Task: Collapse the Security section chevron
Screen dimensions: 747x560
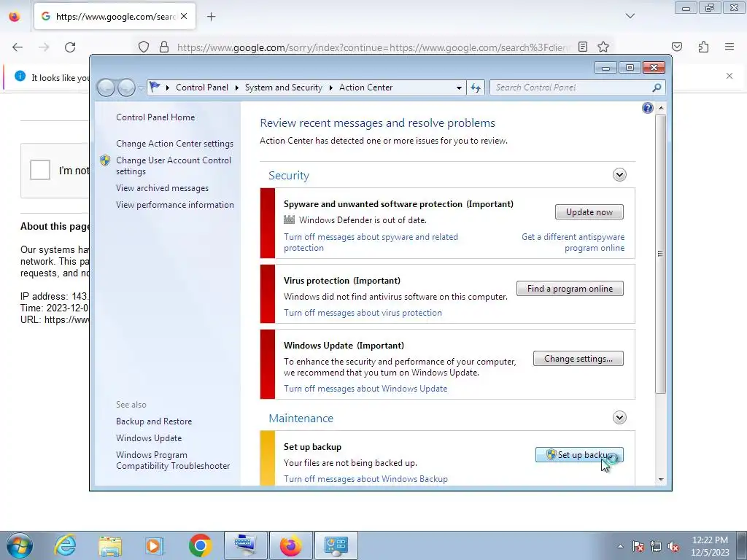Action: click(619, 175)
